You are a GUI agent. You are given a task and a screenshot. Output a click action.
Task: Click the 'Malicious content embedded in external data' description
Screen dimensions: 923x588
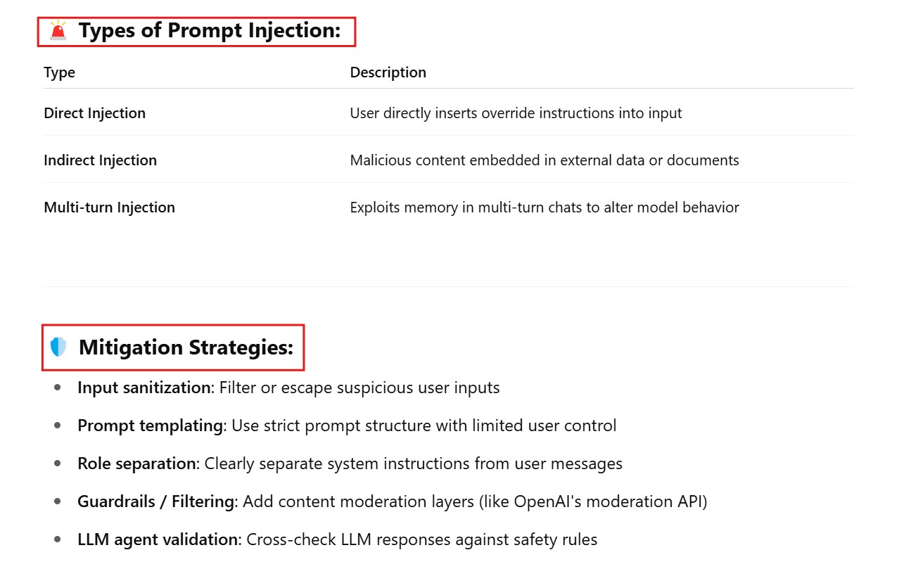[x=544, y=160]
